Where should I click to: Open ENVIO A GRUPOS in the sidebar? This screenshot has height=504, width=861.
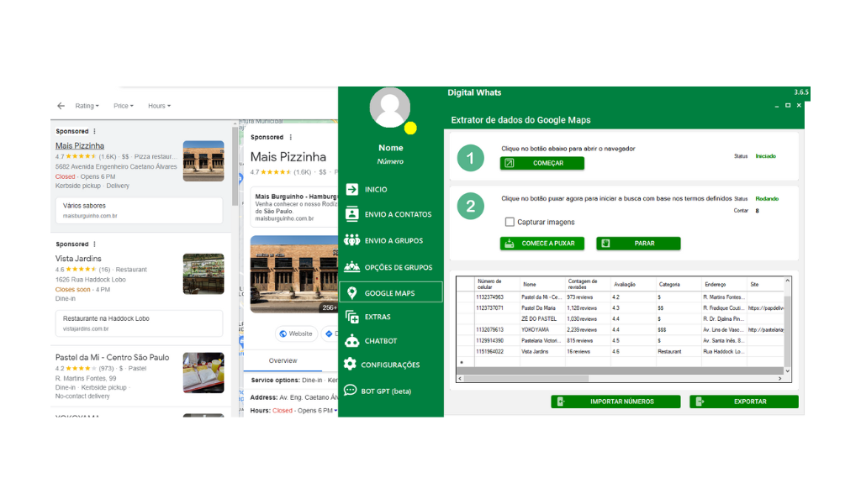pyautogui.click(x=394, y=241)
